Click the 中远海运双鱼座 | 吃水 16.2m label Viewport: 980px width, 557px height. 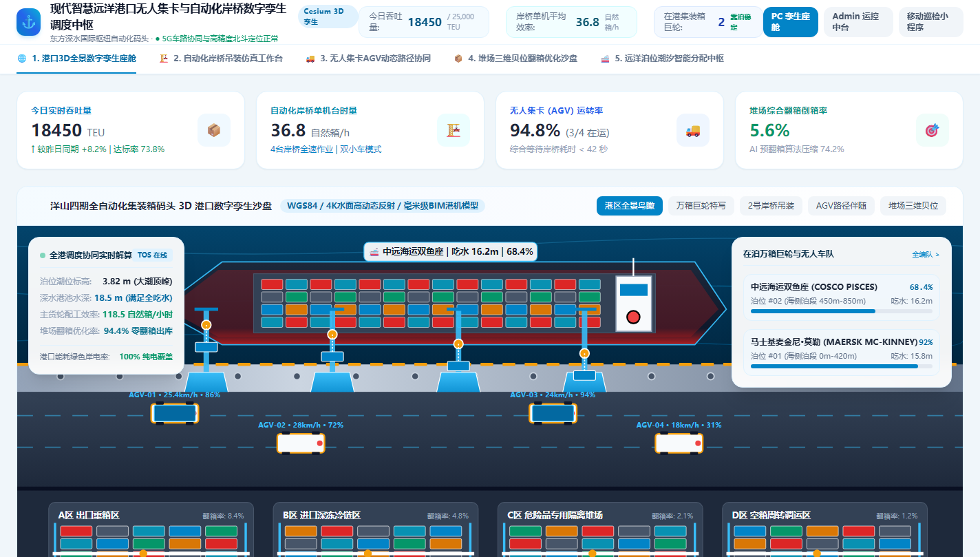click(x=450, y=252)
